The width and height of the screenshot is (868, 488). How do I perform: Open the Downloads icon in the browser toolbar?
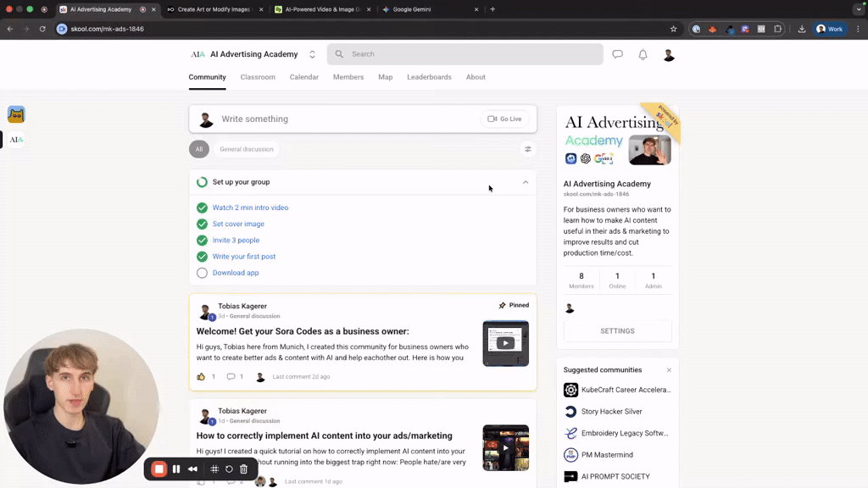(800, 28)
